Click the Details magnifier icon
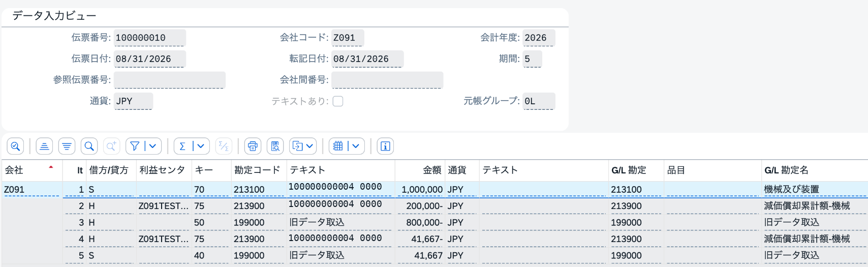Screen dimensions: 868x267 pyautogui.click(x=15, y=146)
